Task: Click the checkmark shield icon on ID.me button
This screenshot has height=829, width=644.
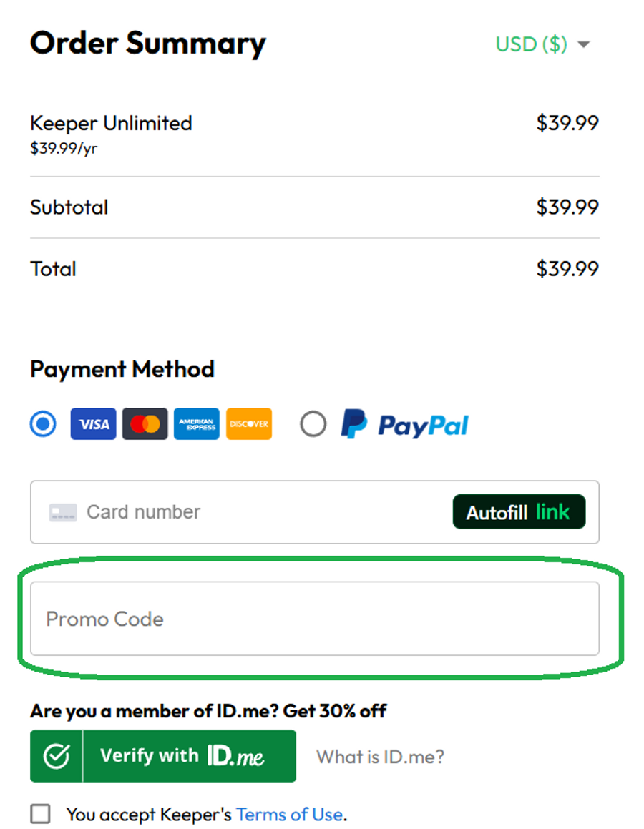Action: tap(57, 757)
